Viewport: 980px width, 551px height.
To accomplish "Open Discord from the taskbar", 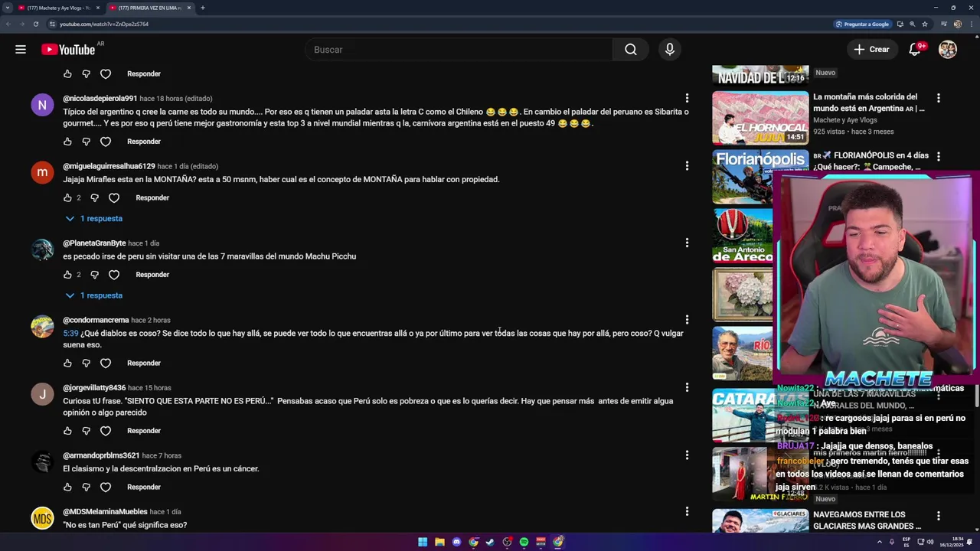I will pos(456,542).
